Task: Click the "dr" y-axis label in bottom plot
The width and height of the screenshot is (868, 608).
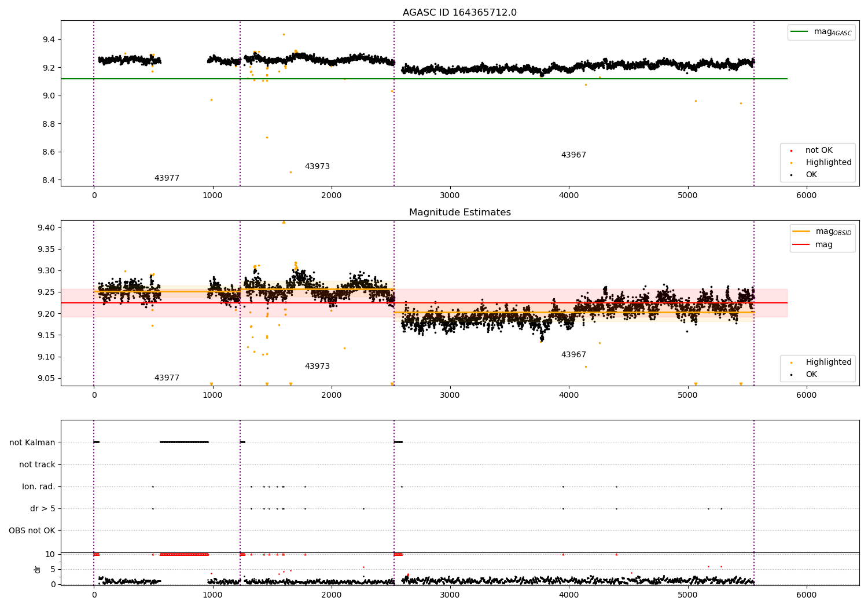Action: coord(38,569)
